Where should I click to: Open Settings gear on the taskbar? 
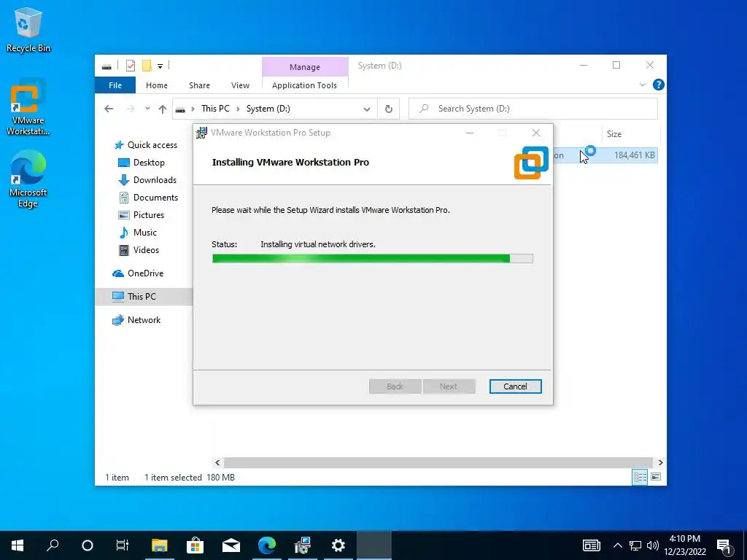[x=338, y=545]
